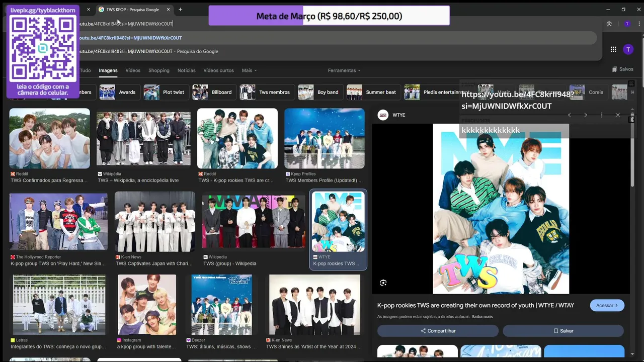Click preview panel scrollbar down arrow
The width and height of the screenshot is (644, 362).
coord(631,355)
